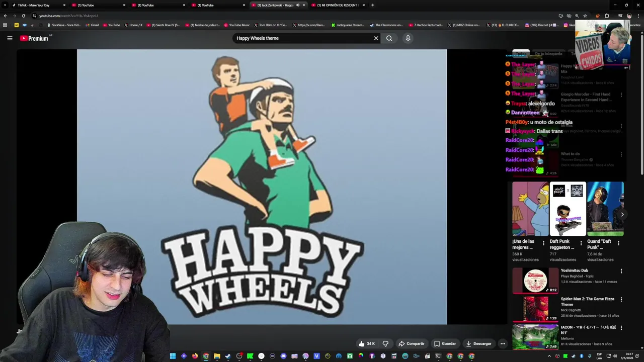Open options for Daft Punk reggaeton short
The height and width of the screenshot is (362, 644).
pyautogui.click(x=581, y=243)
